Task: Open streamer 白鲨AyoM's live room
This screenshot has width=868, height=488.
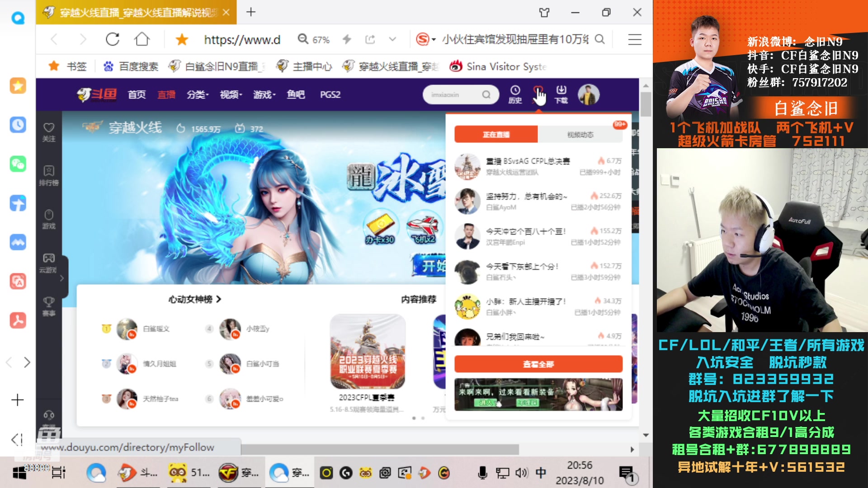Action: pyautogui.click(x=520, y=201)
